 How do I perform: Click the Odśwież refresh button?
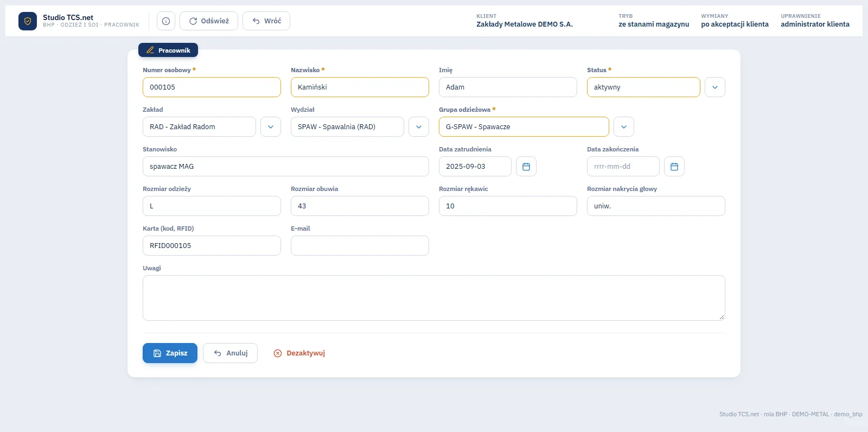pyautogui.click(x=209, y=21)
